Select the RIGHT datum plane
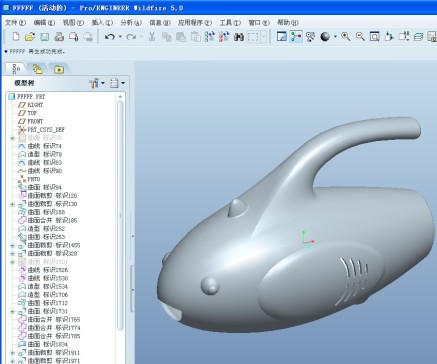Screen dimensions: 437x364 pos(30,105)
